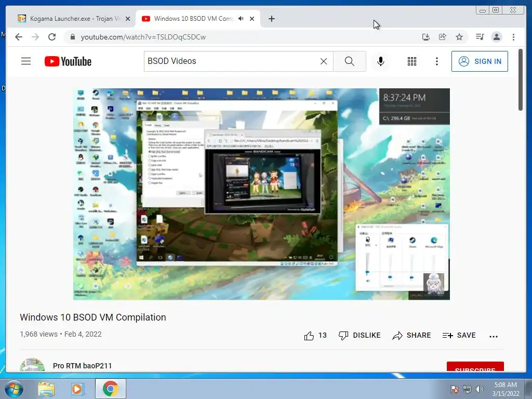532x399 pixels.
Task: Click the taskbar clock and date
Action: (x=506, y=389)
